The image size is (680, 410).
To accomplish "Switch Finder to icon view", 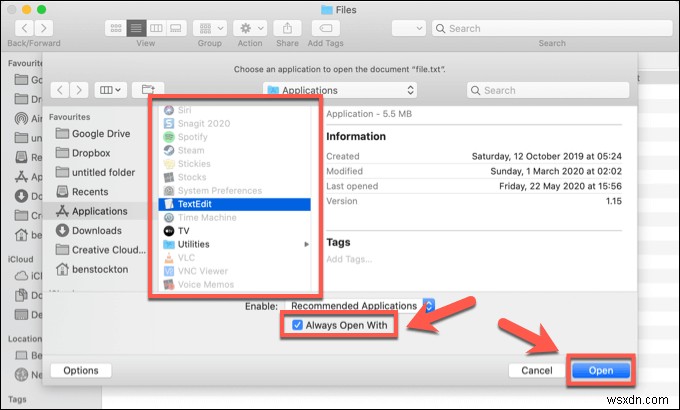I will tap(116, 28).
